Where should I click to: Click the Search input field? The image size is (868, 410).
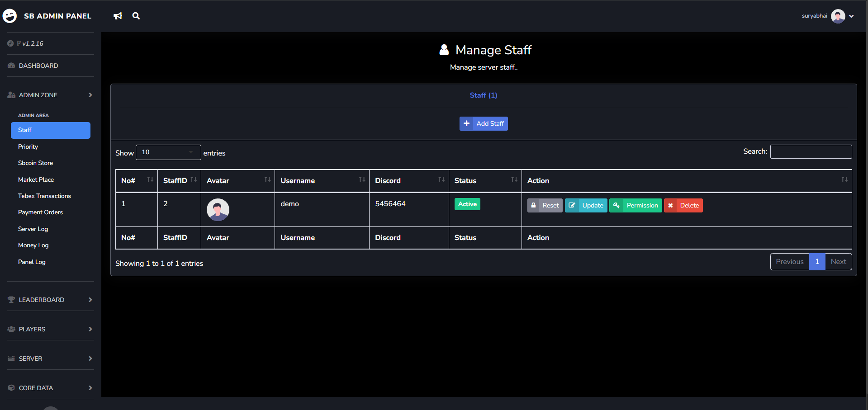[811, 151]
